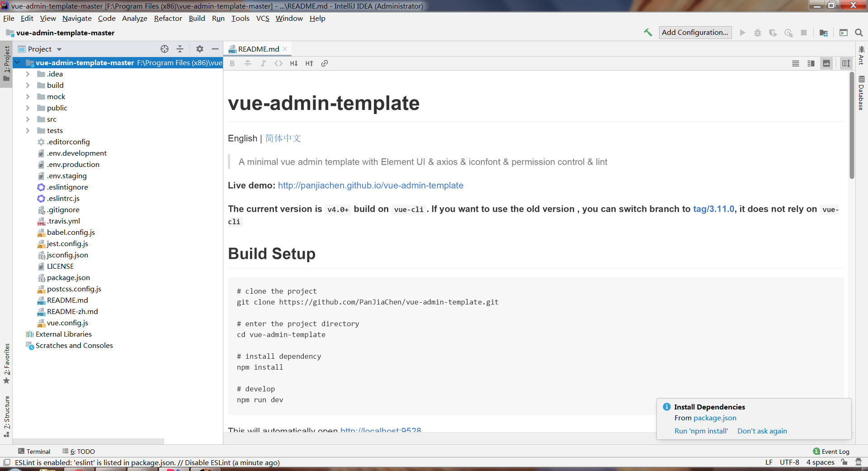Click Locate/Scroll from Source target icon

[x=165, y=49]
